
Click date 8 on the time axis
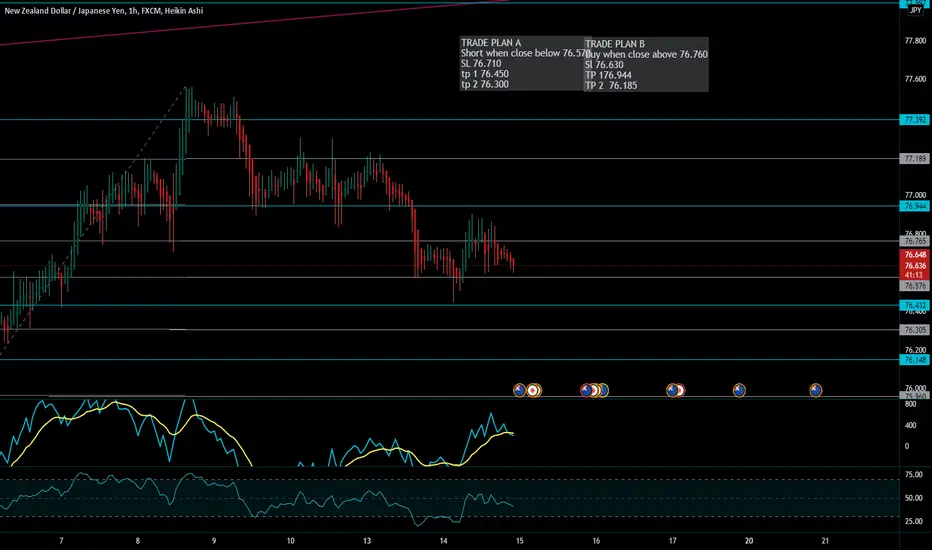[137, 540]
